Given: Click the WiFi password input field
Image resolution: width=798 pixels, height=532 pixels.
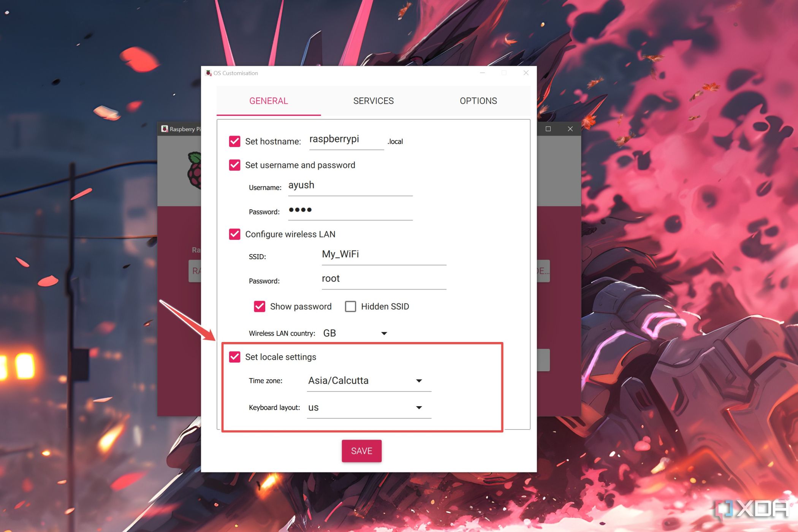Looking at the screenshot, I should (x=380, y=279).
